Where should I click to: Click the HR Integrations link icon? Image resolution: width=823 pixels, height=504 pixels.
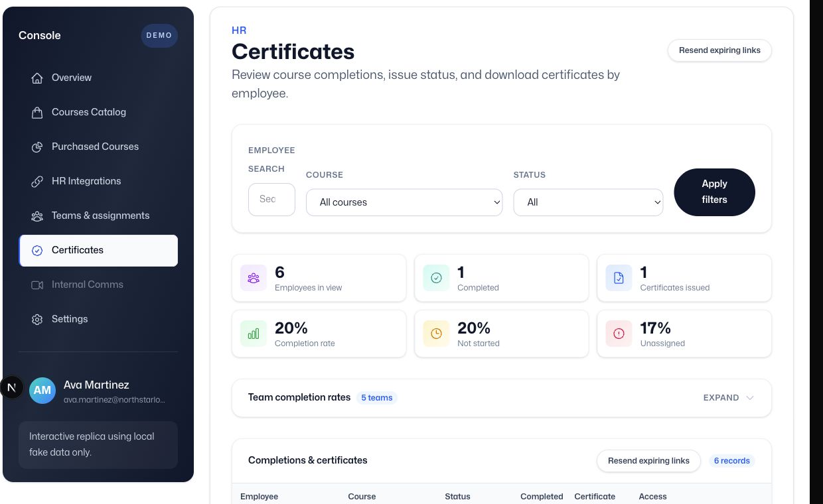click(37, 181)
